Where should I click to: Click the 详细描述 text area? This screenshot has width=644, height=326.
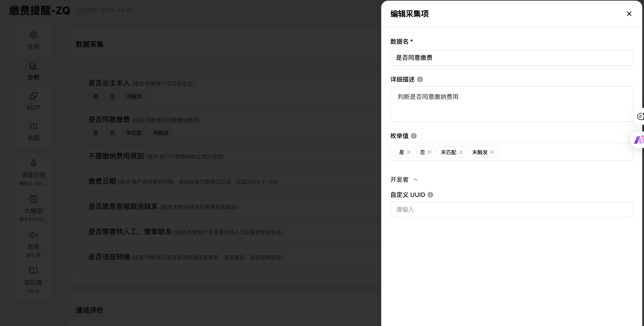point(512,104)
